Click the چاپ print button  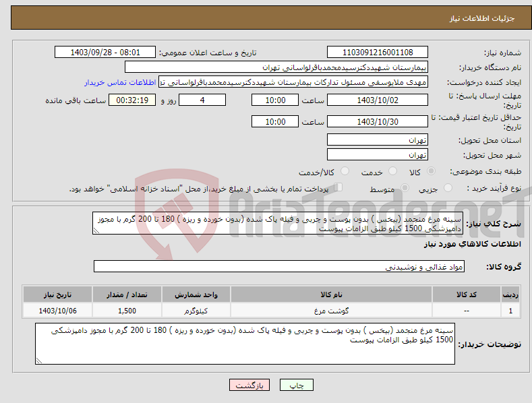coord(296,385)
